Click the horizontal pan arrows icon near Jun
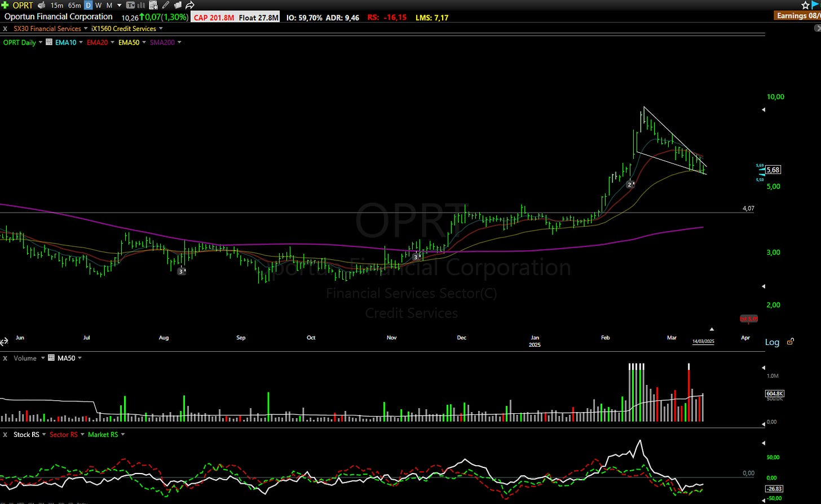The width and height of the screenshot is (821, 504). coord(4,342)
